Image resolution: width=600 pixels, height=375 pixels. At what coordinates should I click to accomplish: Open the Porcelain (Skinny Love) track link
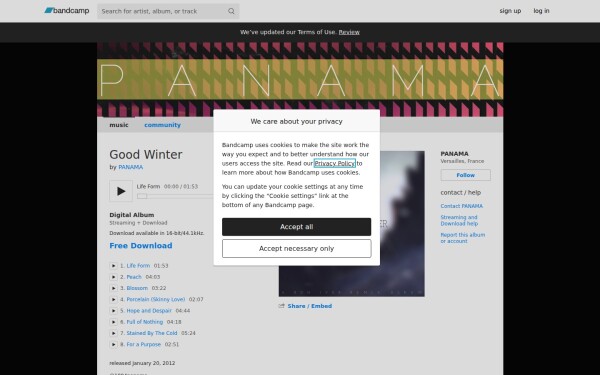coord(156,299)
